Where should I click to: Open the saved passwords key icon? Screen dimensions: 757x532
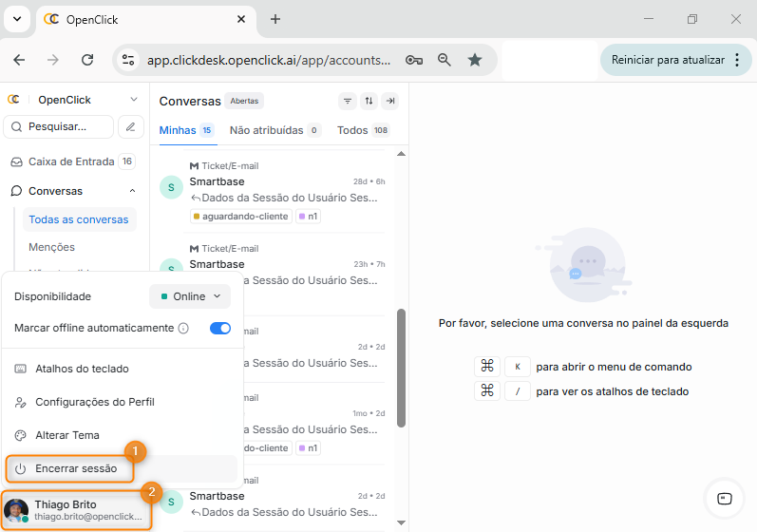point(413,60)
